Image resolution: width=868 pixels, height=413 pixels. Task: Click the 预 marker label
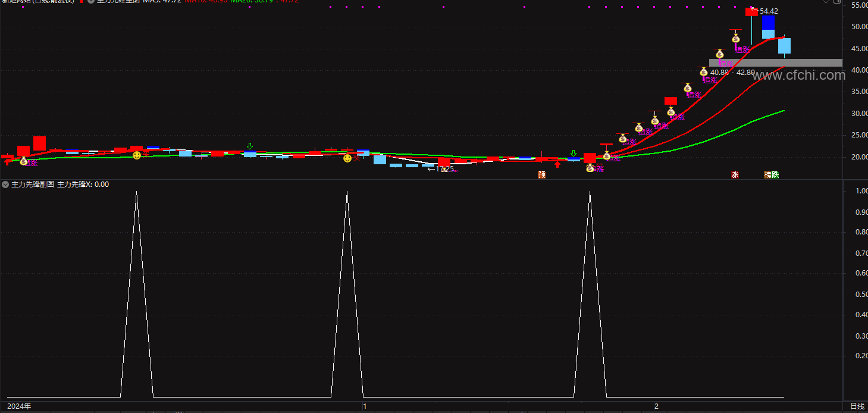(x=541, y=174)
